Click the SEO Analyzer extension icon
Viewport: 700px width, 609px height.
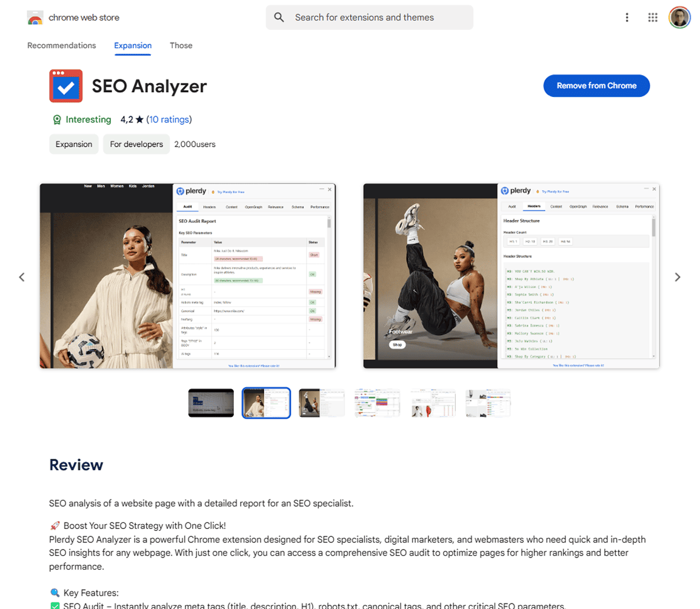click(x=65, y=85)
